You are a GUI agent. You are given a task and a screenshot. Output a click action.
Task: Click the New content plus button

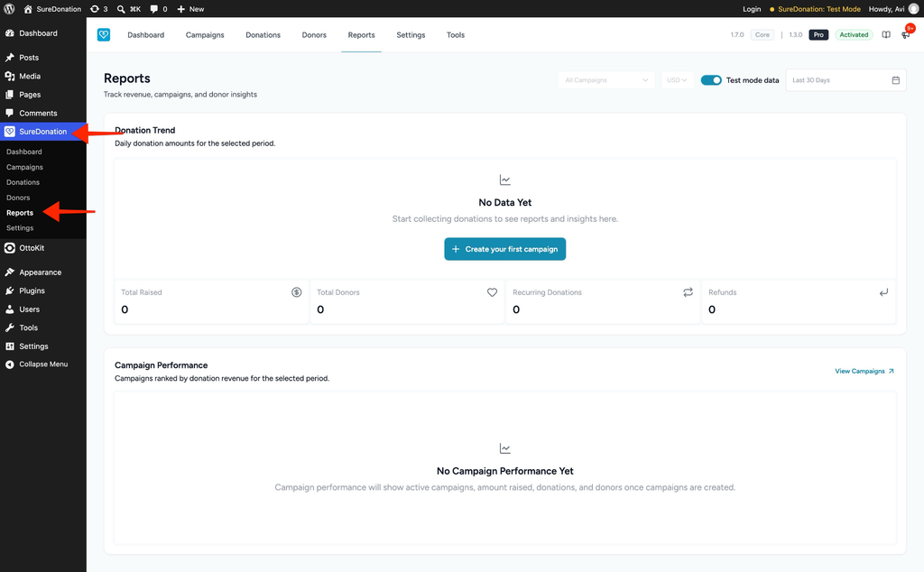(190, 9)
